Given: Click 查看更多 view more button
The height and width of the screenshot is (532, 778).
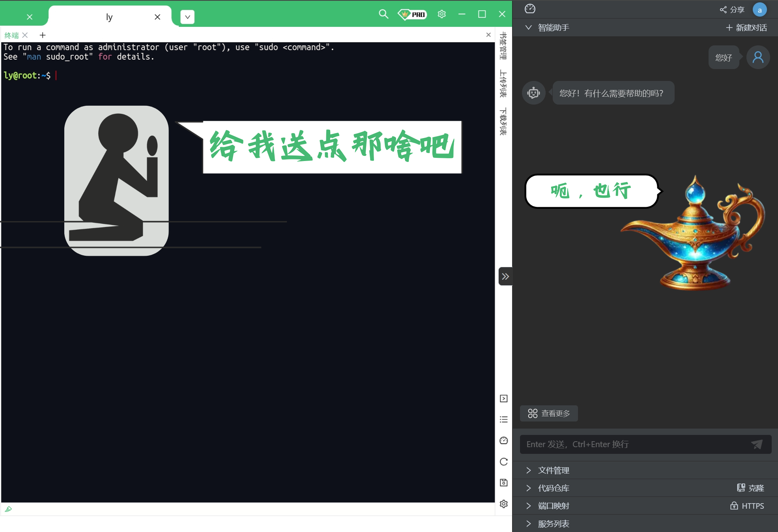Looking at the screenshot, I should [548, 412].
